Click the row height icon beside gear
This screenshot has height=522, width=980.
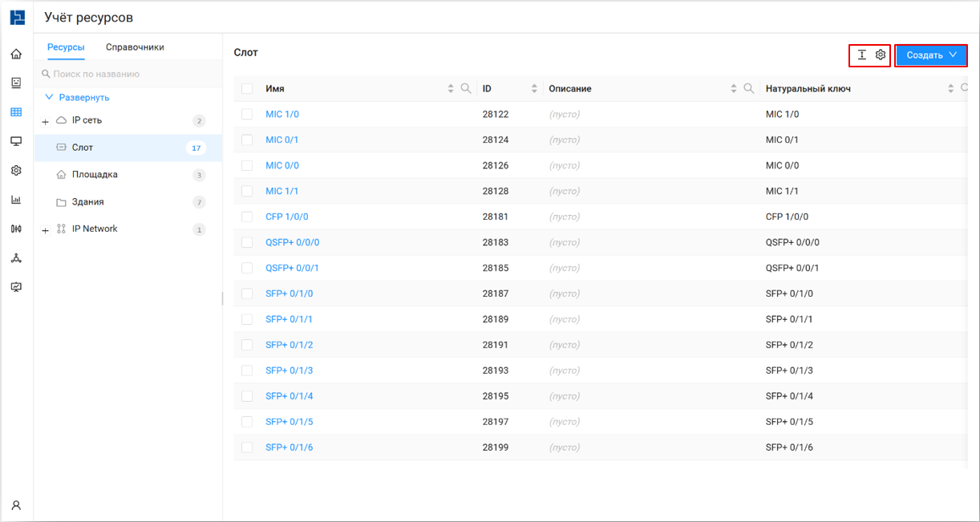[862, 55]
